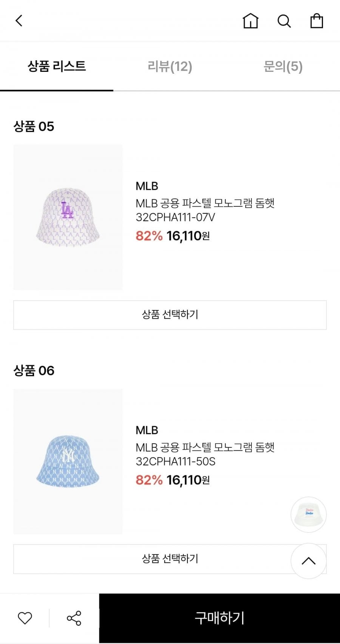Open the purple LA bucket hat image
340x644 pixels.
point(68,217)
